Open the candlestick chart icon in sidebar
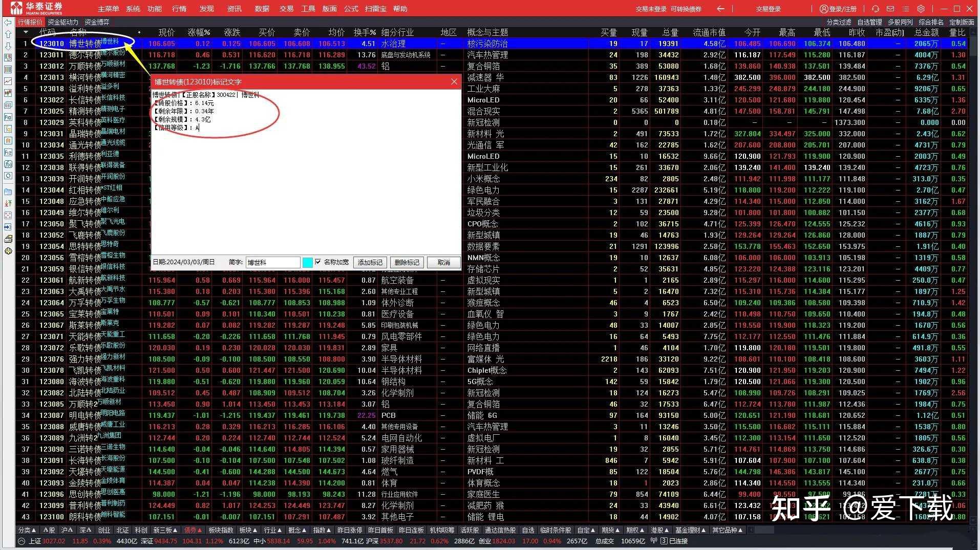 click(8, 93)
